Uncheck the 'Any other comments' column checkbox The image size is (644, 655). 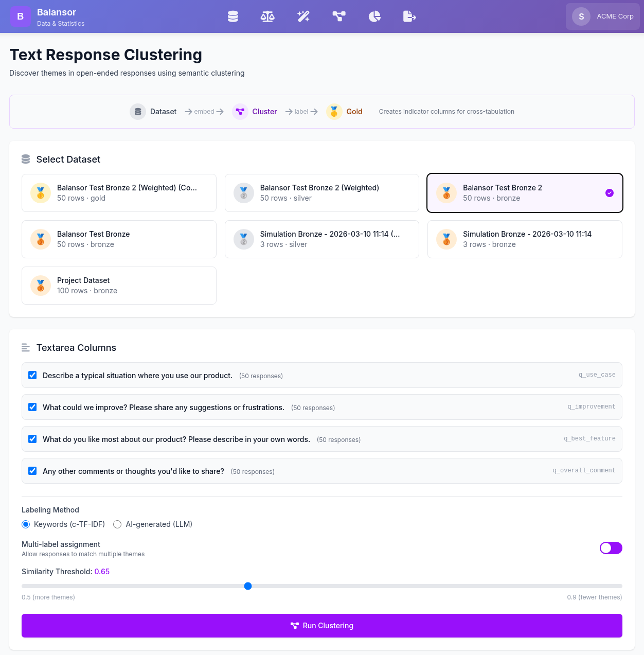coord(32,471)
